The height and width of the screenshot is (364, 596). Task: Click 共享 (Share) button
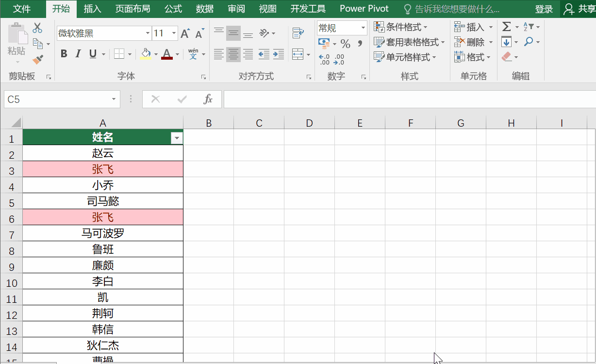(x=579, y=9)
